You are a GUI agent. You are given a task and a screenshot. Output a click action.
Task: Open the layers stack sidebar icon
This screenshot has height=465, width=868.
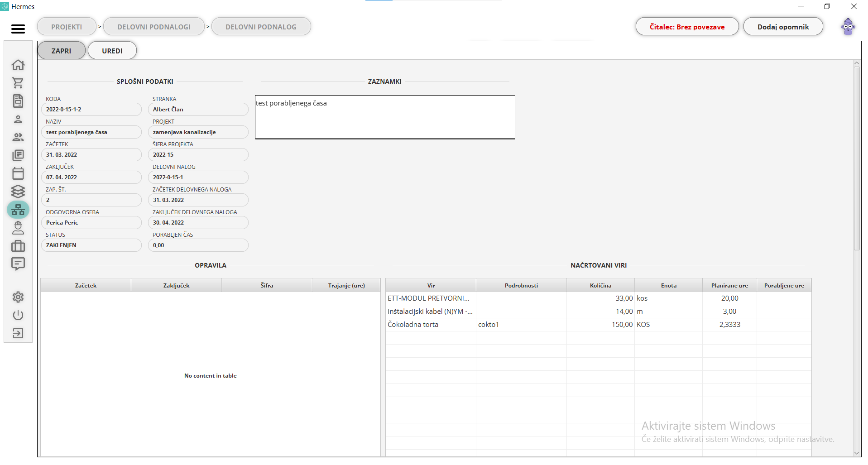(x=18, y=192)
